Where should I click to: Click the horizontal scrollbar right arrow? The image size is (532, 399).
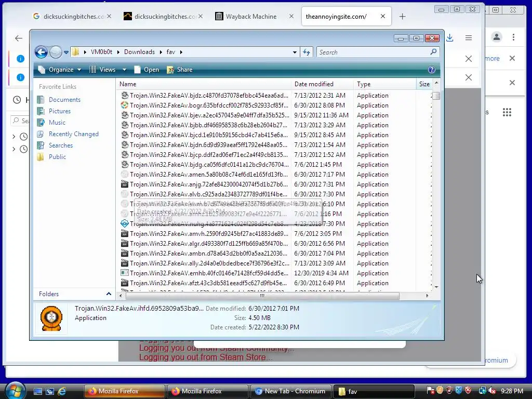pos(427,296)
